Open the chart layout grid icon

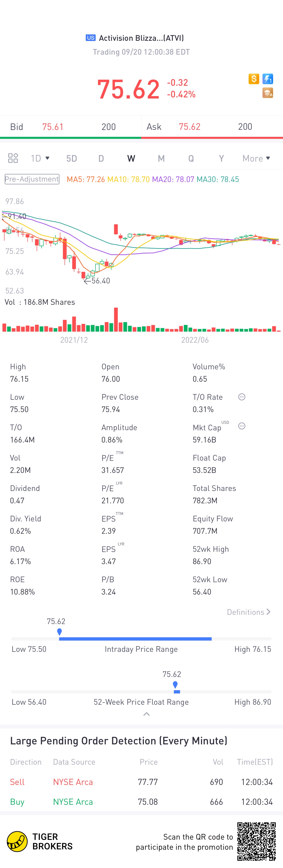(x=13, y=158)
